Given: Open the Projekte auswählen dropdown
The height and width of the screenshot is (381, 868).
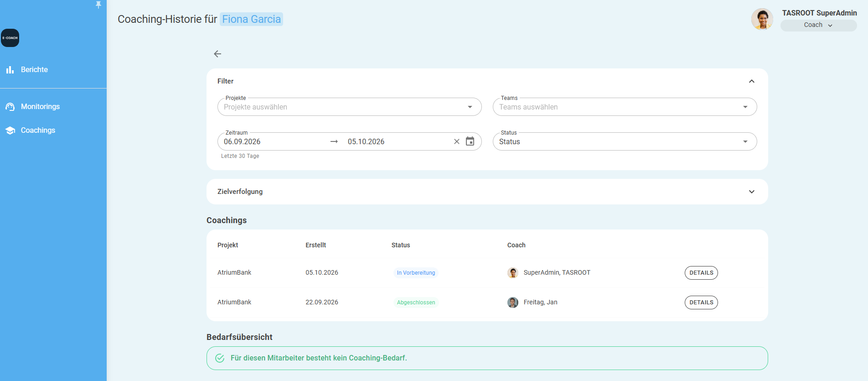Looking at the screenshot, I should [350, 107].
